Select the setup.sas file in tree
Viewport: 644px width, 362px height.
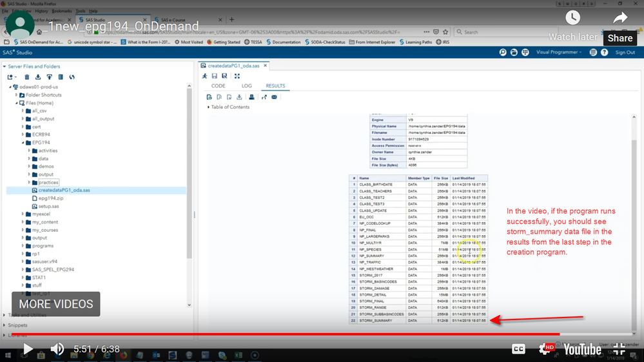tap(48, 207)
